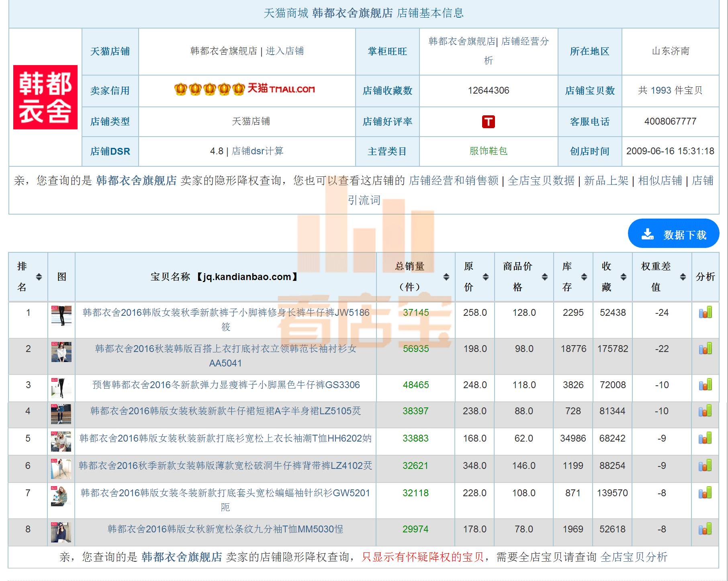The image size is (728, 581).
Task: Sort table by 库存 column
Action: click(584, 277)
